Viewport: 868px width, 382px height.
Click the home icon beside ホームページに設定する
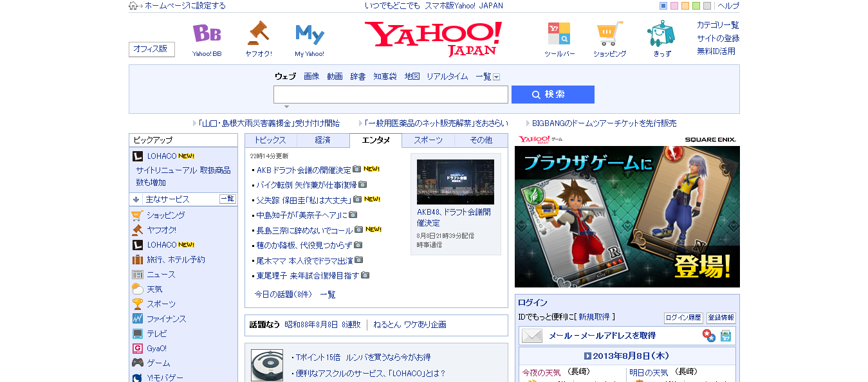(133, 6)
